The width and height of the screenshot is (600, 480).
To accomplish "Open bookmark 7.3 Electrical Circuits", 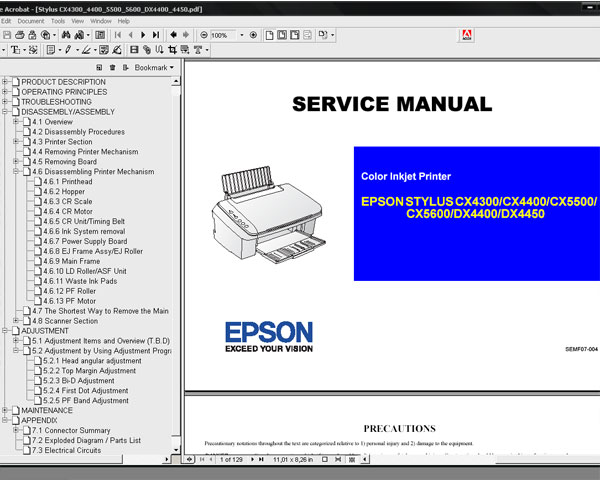I will click(67, 450).
